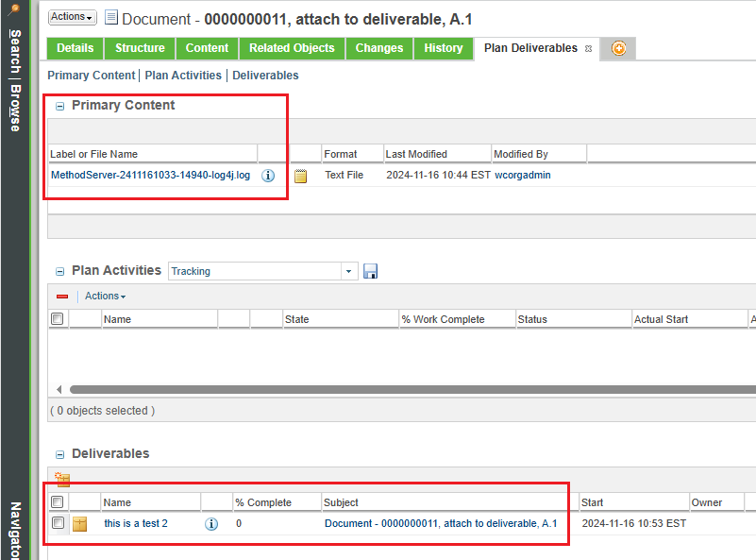Click the create new deliverable icon

(x=61, y=479)
